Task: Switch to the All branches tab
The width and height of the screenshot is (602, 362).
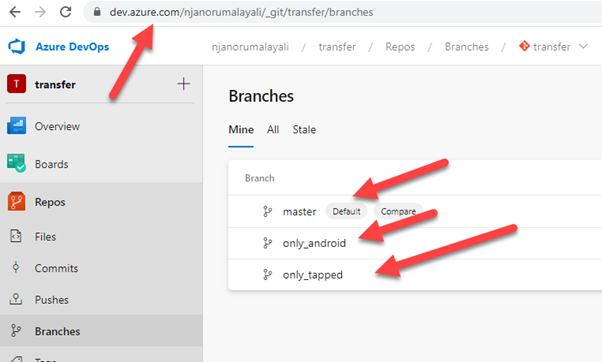Action: click(x=273, y=130)
